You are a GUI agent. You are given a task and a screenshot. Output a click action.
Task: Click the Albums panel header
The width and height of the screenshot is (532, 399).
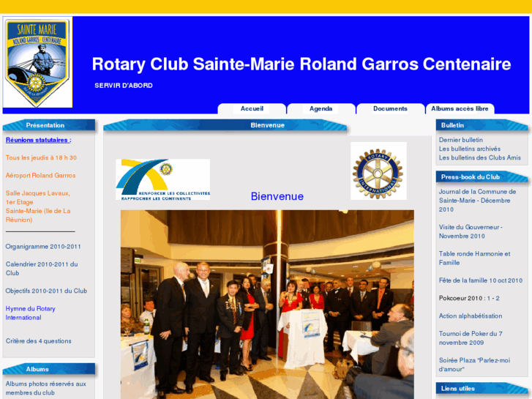click(x=49, y=369)
